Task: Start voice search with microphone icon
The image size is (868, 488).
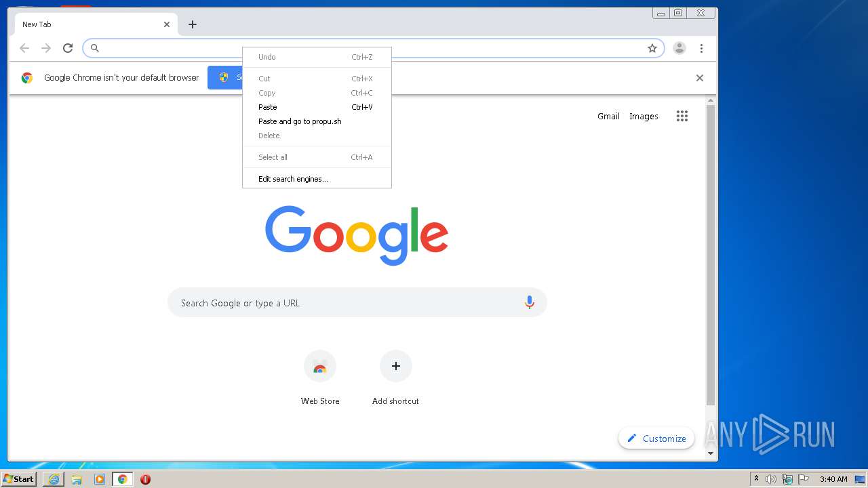Action: (530, 303)
